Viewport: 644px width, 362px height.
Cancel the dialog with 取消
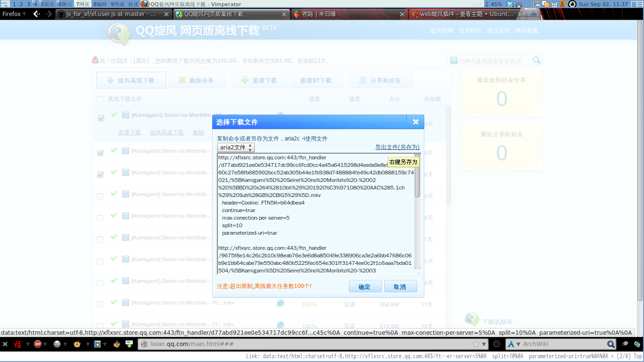click(x=400, y=286)
